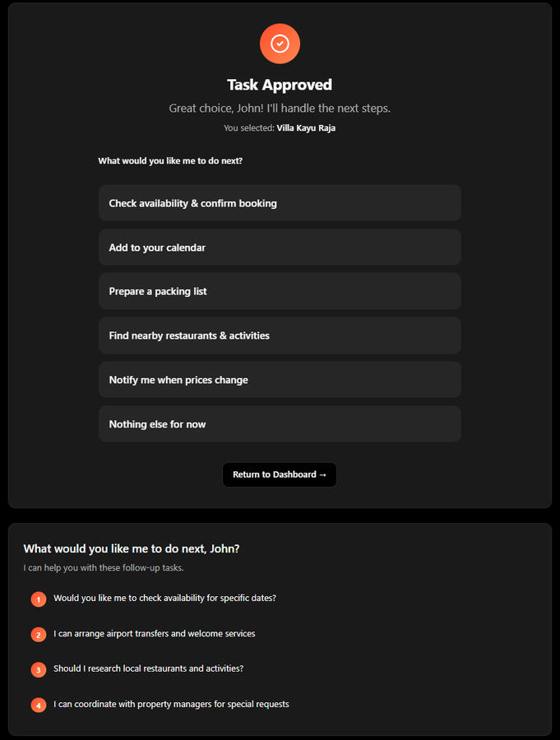Click the number 3 orange badge
This screenshot has height=740, width=560.
click(39, 670)
